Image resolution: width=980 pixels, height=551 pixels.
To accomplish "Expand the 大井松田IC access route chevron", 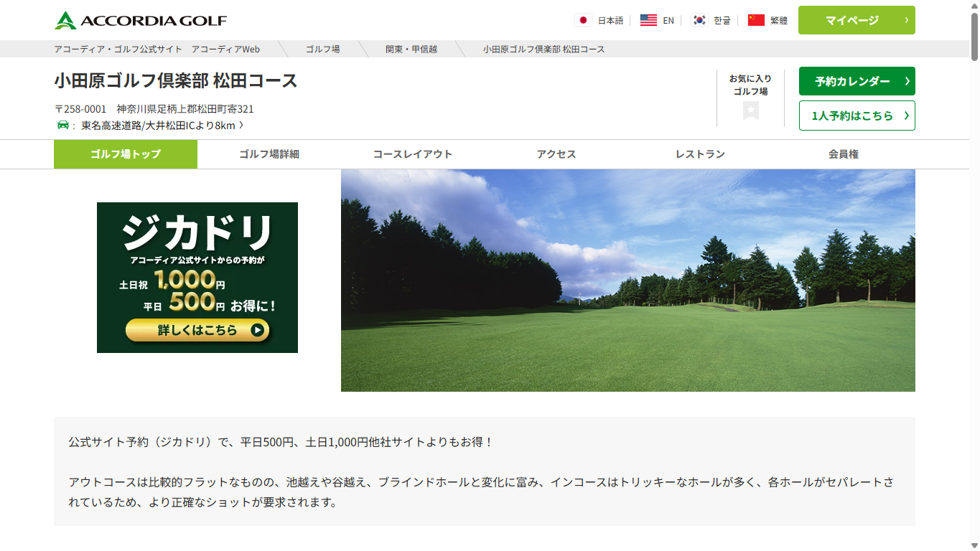I will tap(241, 126).
